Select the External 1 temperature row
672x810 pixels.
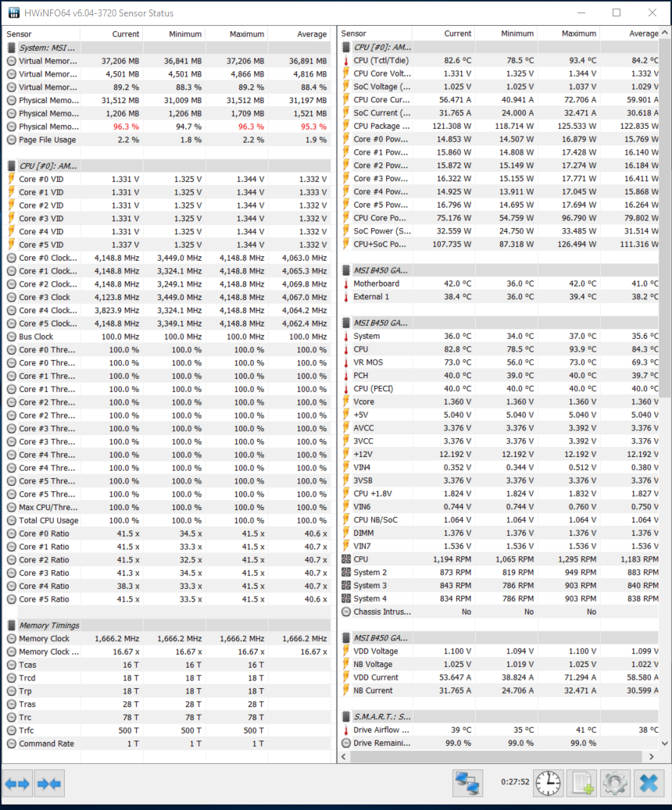[x=499, y=297]
